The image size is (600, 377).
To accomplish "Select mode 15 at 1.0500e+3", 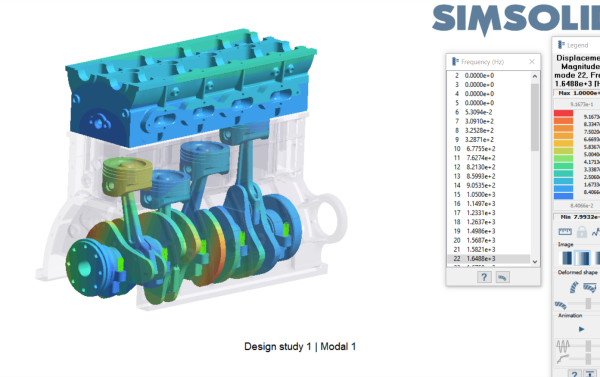I will (489, 195).
